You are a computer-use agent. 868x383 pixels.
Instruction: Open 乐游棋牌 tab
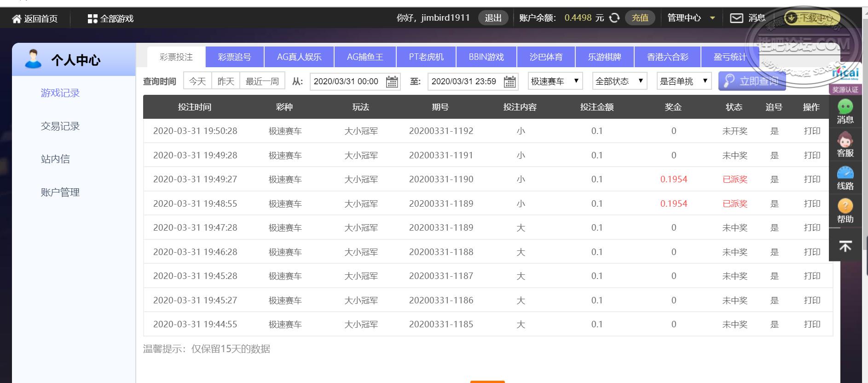pos(605,57)
